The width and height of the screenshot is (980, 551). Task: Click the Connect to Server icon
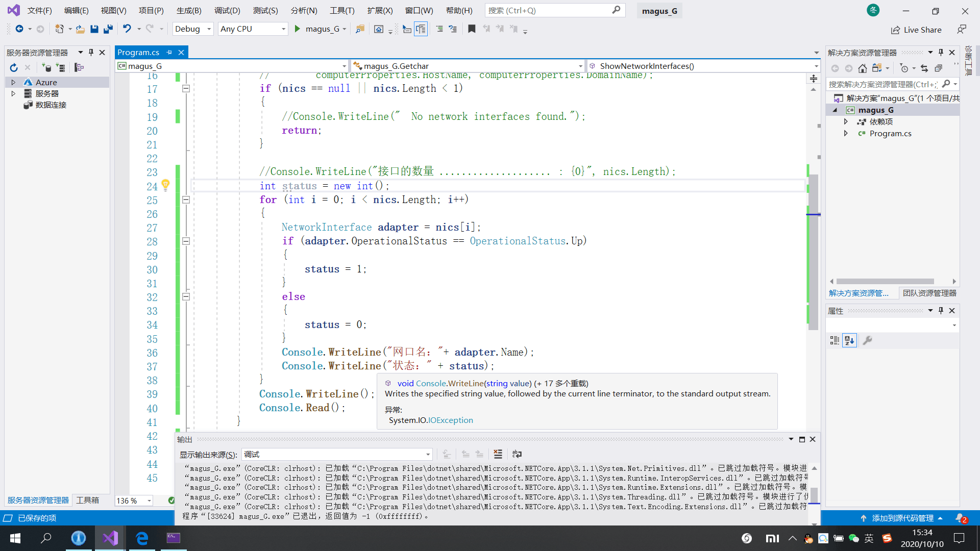tap(60, 67)
